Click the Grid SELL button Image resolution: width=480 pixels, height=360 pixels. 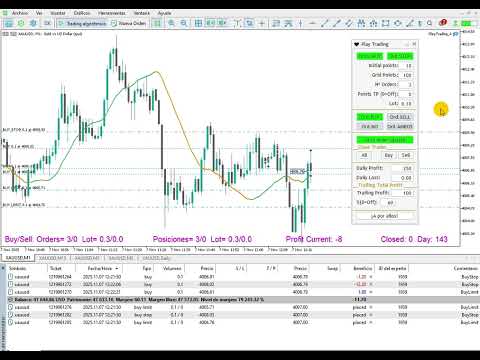[x=400, y=117]
